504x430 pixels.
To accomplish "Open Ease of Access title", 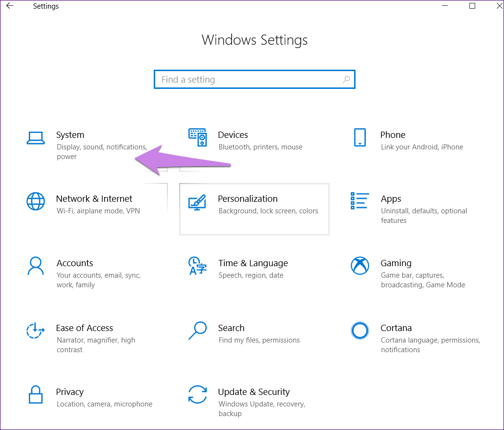I will click(85, 328).
